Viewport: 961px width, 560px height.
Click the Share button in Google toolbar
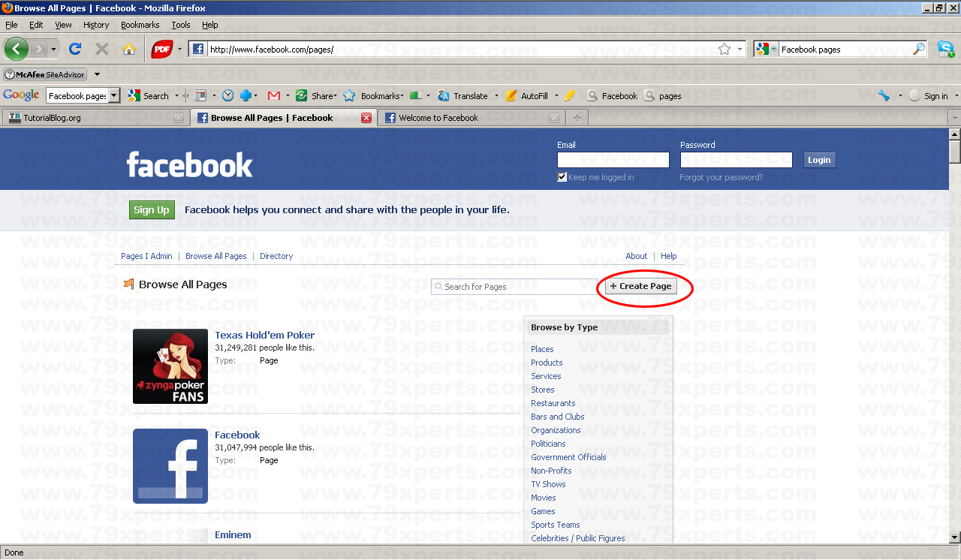point(317,95)
